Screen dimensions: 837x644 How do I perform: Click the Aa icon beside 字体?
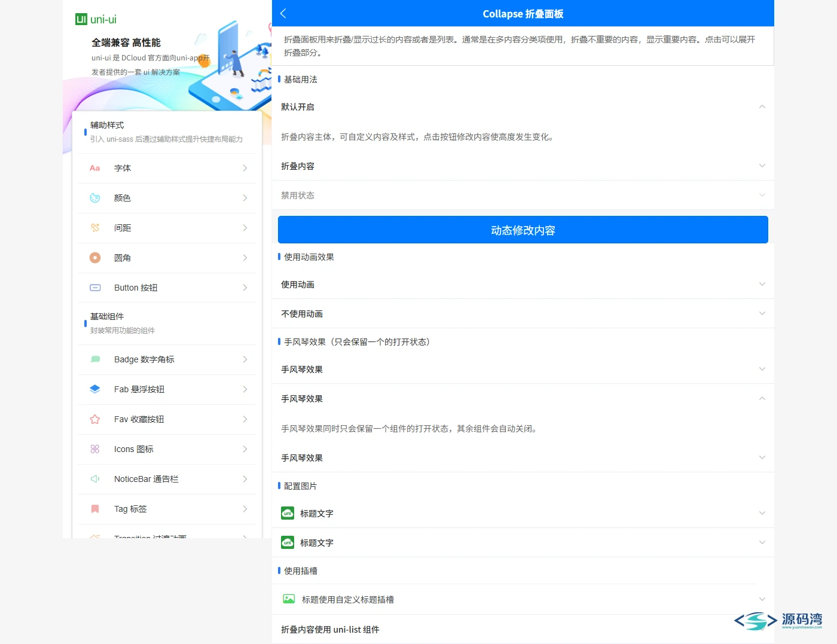[x=95, y=168]
